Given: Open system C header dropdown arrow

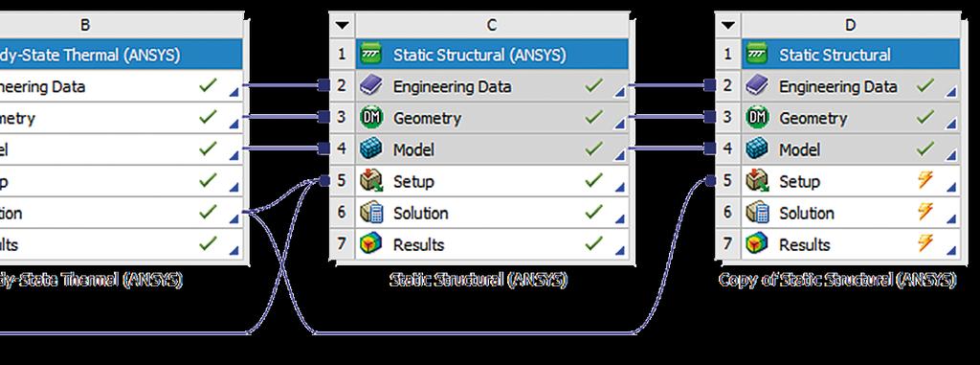Looking at the screenshot, I should coord(342,26).
